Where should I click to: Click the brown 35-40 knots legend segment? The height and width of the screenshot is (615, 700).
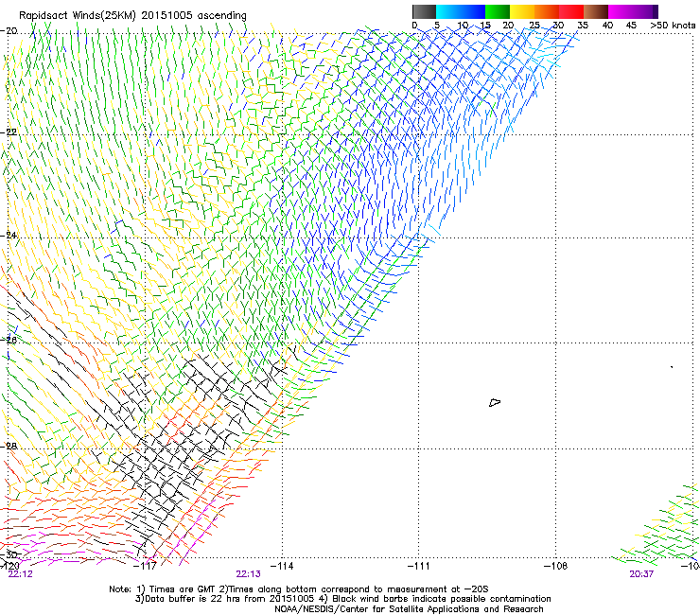[x=596, y=11]
